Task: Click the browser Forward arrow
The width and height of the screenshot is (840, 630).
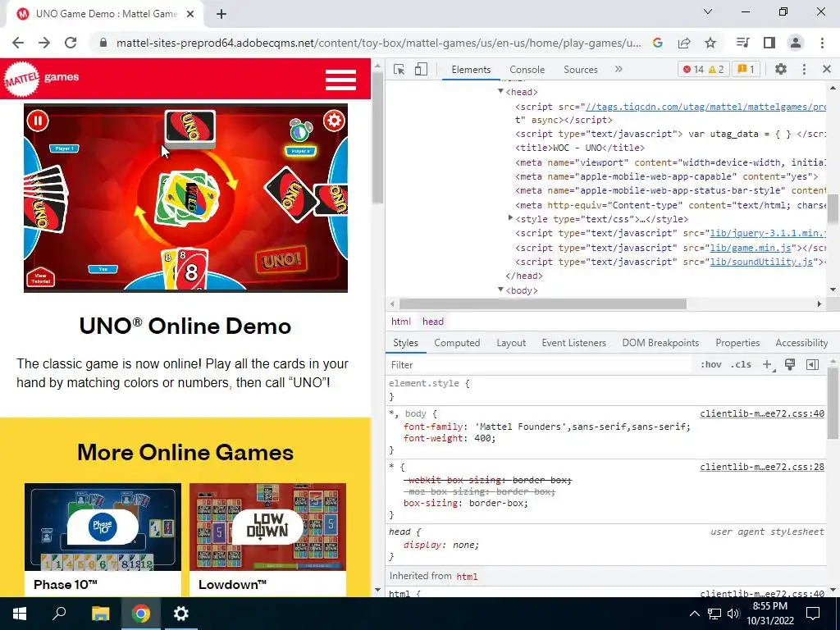Action: coord(44,43)
